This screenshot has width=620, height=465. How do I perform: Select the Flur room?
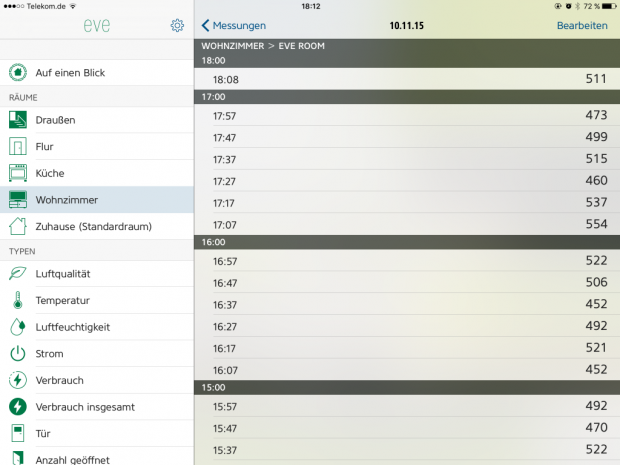pos(97,146)
